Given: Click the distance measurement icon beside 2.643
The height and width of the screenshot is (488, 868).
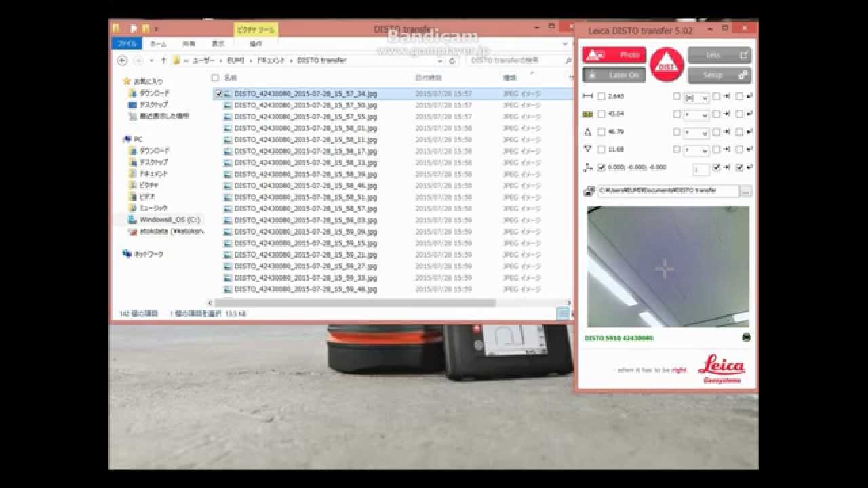Looking at the screenshot, I should click(587, 96).
